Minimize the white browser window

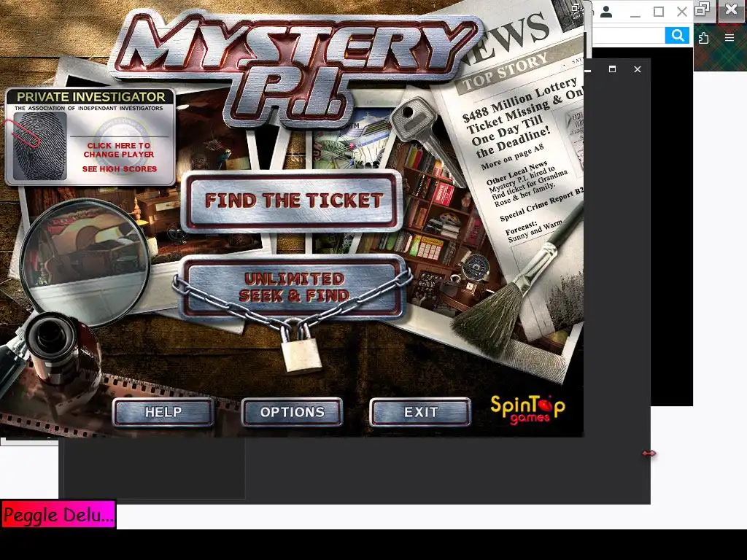click(635, 16)
